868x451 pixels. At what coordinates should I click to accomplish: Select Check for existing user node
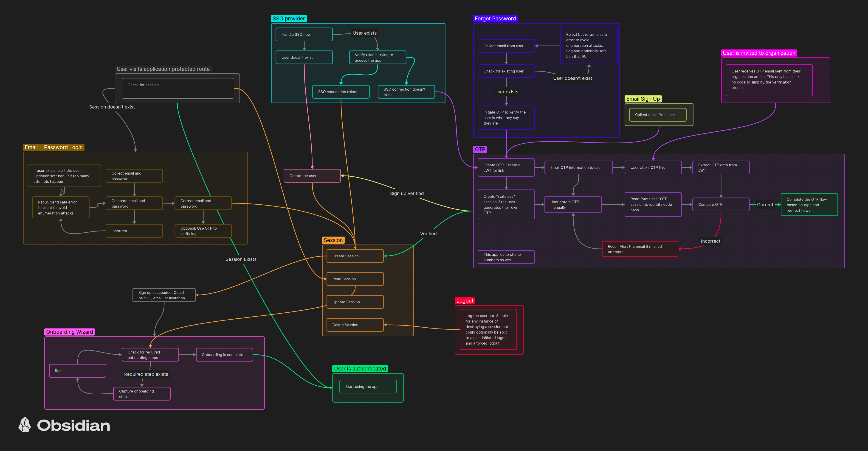506,71
